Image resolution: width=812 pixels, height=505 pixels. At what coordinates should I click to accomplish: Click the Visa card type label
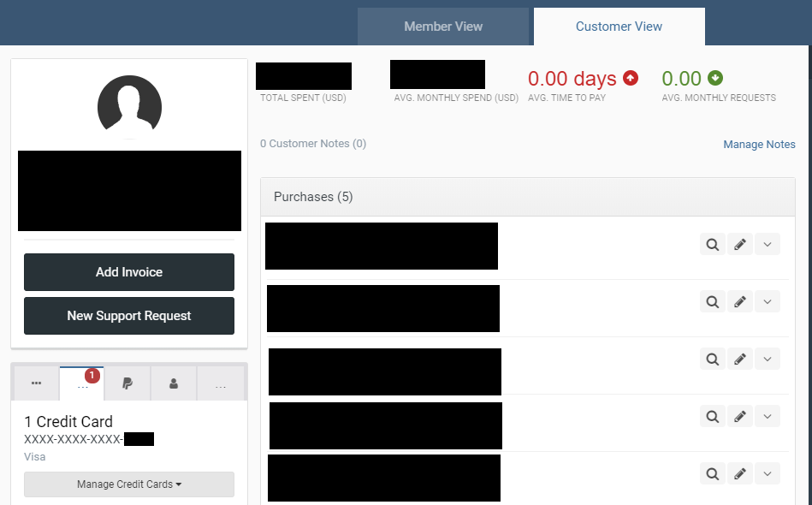pyautogui.click(x=35, y=457)
